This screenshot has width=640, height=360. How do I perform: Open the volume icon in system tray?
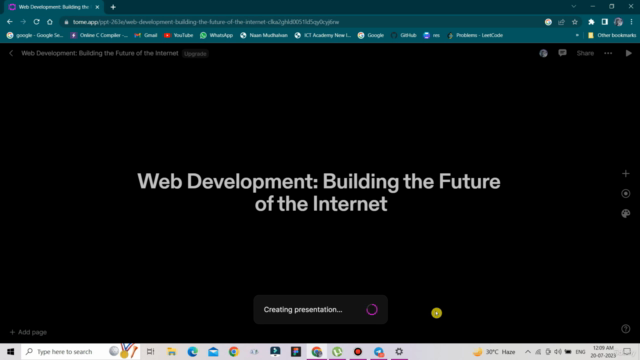(x=558, y=352)
